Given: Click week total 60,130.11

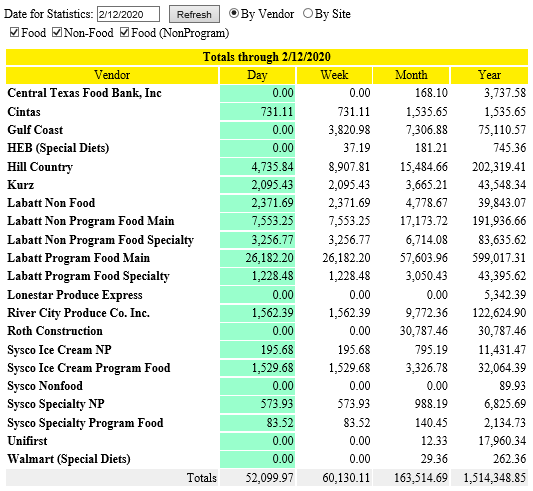Looking at the screenshot, I should [346, 478].
